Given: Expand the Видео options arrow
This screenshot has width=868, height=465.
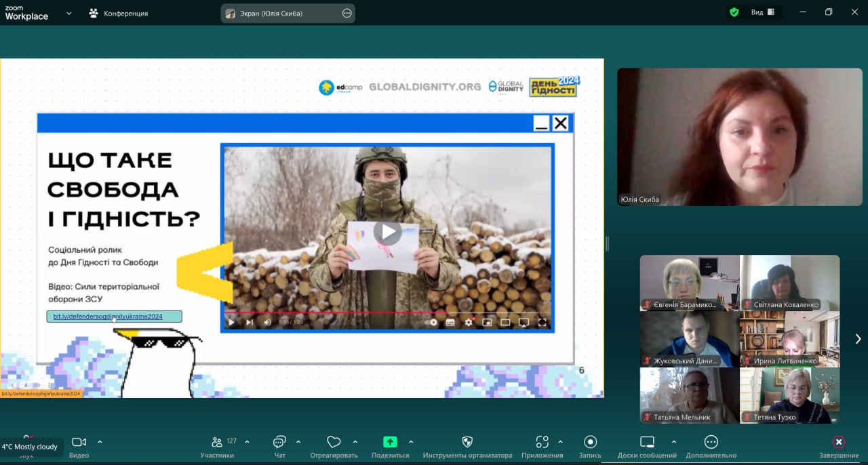Looking at the screenshot, I should point(100,442).
